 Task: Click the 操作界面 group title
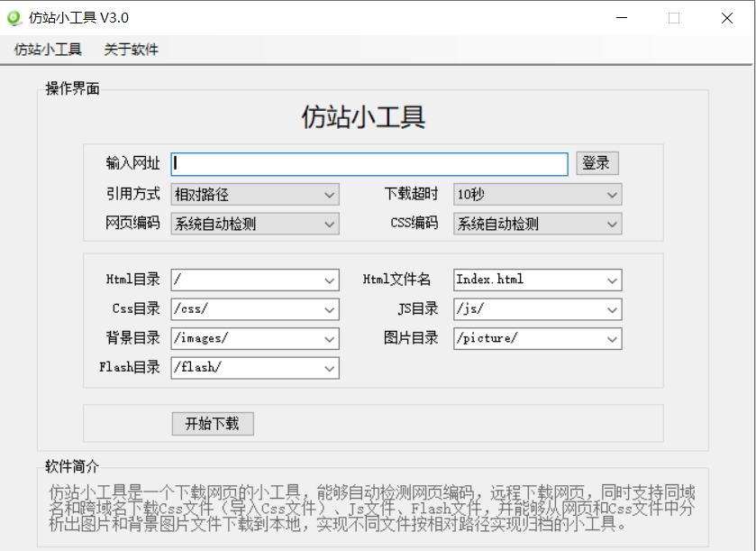coord(72,88)
